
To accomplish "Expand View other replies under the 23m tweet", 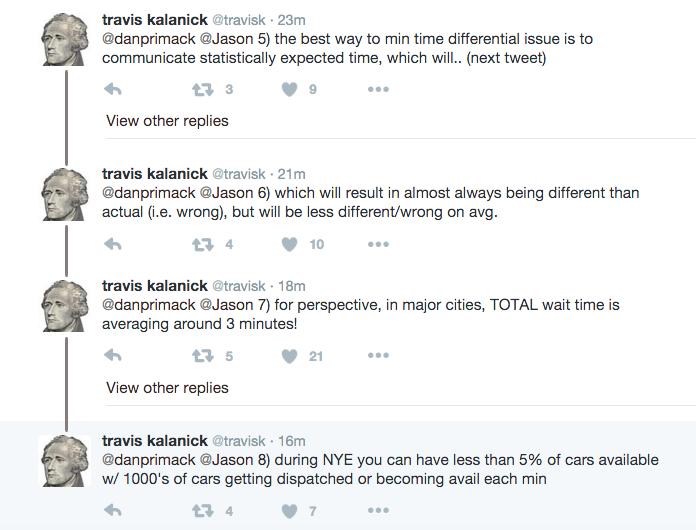I will [x=167, y=121].
